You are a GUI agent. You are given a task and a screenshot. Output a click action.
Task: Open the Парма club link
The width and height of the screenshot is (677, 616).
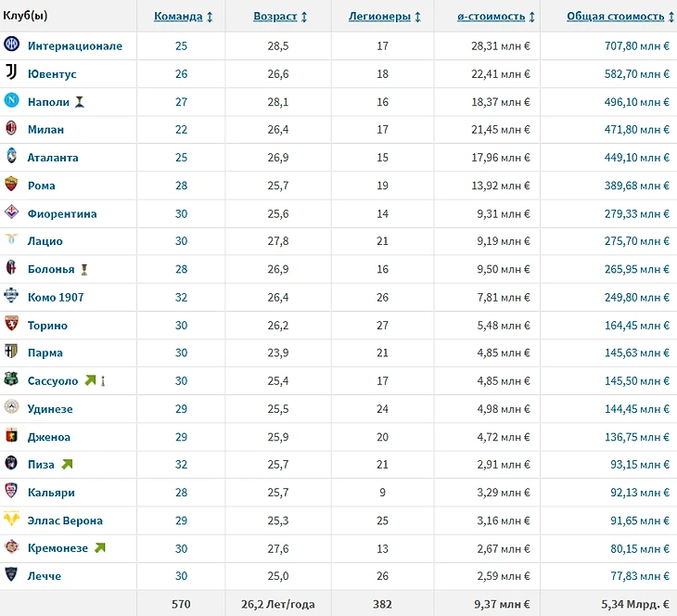point(45,353)
